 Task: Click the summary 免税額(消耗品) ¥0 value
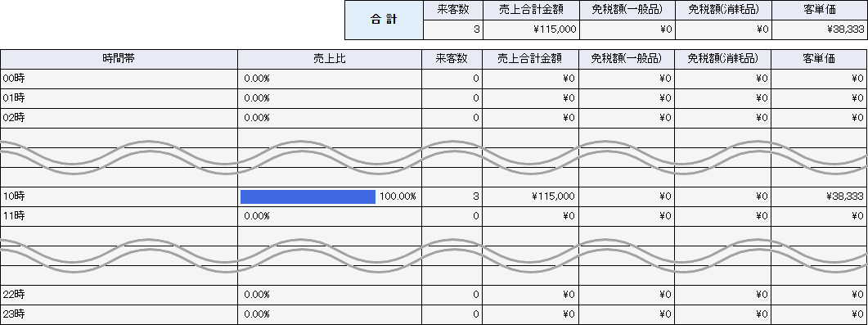(762, 30)
